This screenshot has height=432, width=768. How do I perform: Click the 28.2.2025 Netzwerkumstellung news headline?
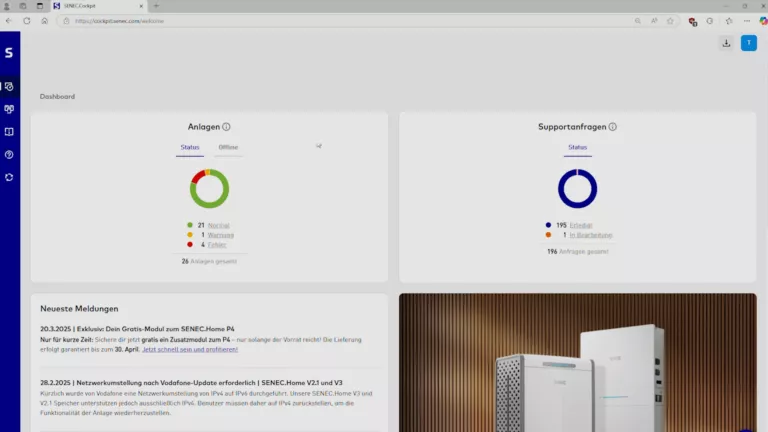coord(192,383)
